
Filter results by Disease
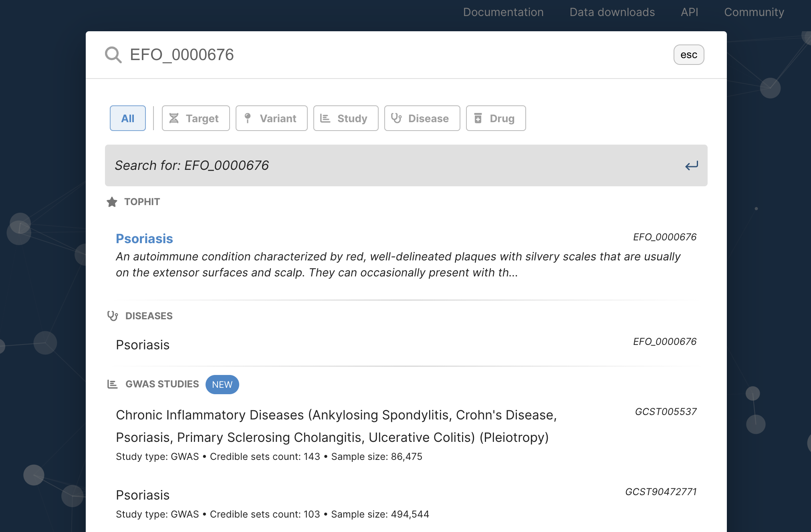click(422, 118)
